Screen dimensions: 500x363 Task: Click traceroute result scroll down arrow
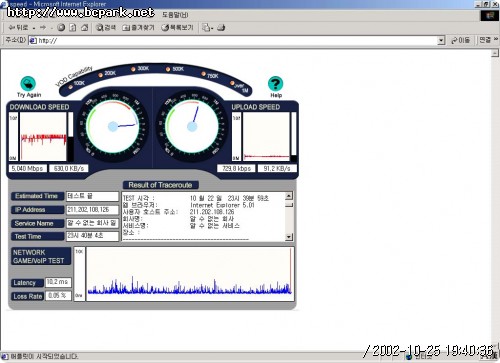(289, 237)
